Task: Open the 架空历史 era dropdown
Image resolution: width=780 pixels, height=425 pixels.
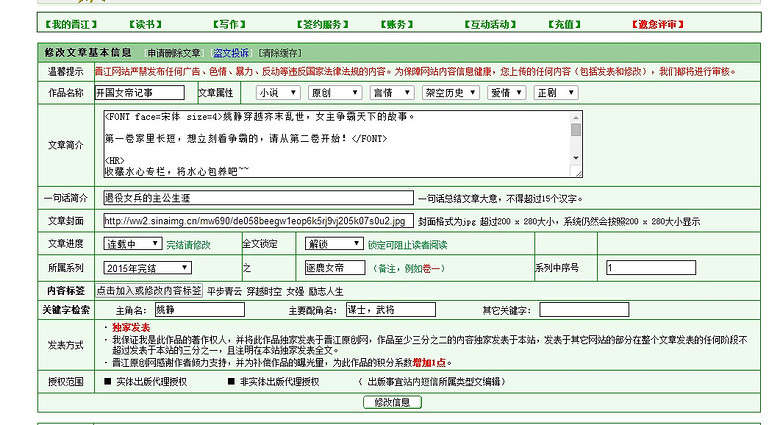Action: (x=451, y=93)
